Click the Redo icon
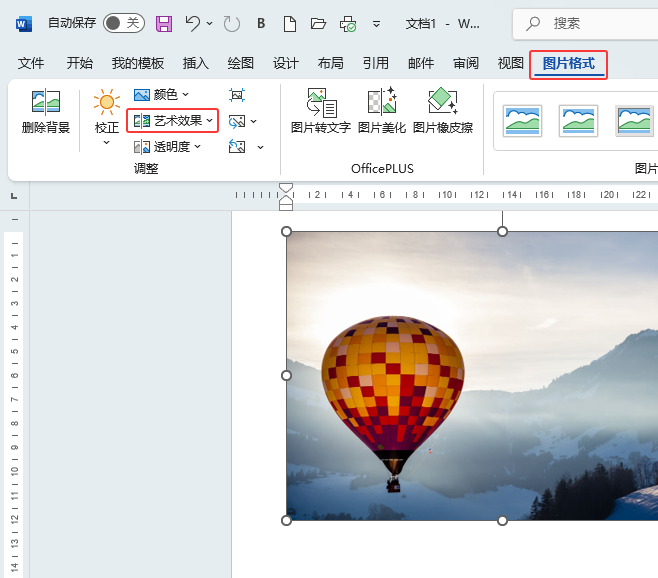Screen dimensions: 658x578 (232, 24)
